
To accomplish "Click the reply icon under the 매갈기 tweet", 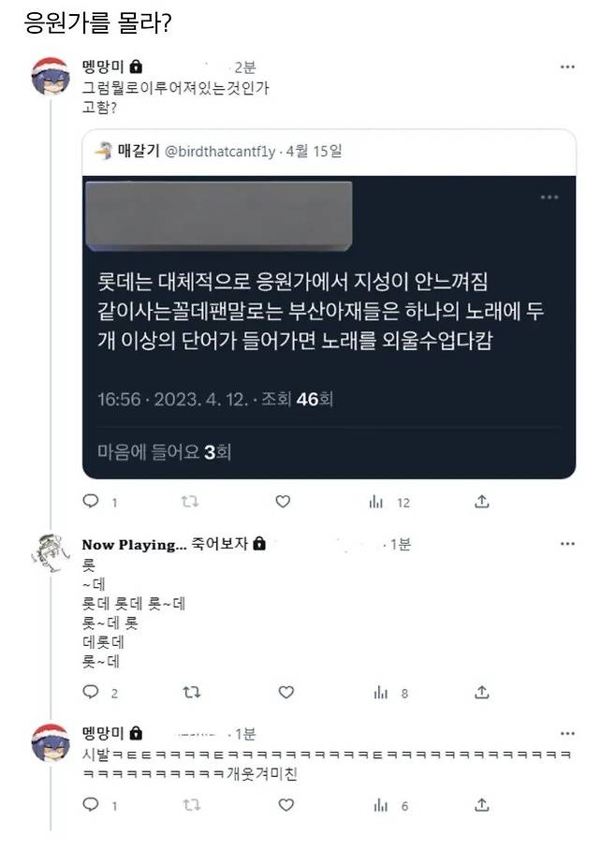I will click(x=89, y=502).
